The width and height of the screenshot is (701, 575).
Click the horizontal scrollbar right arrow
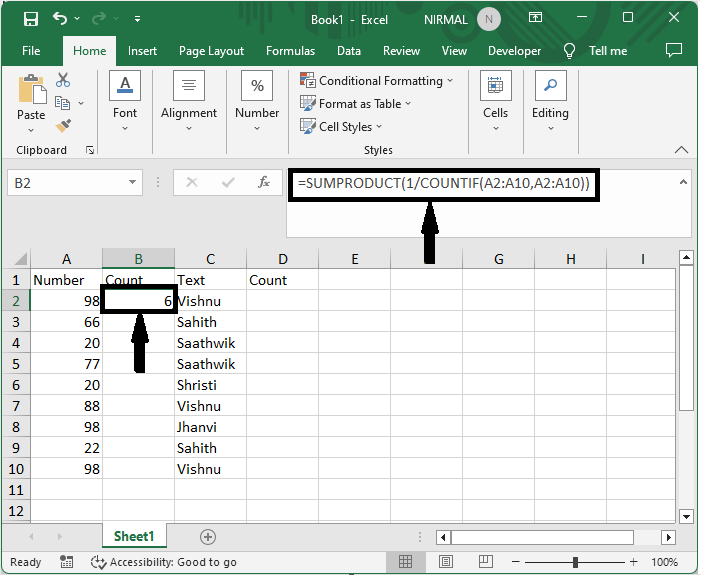(668, 537)
